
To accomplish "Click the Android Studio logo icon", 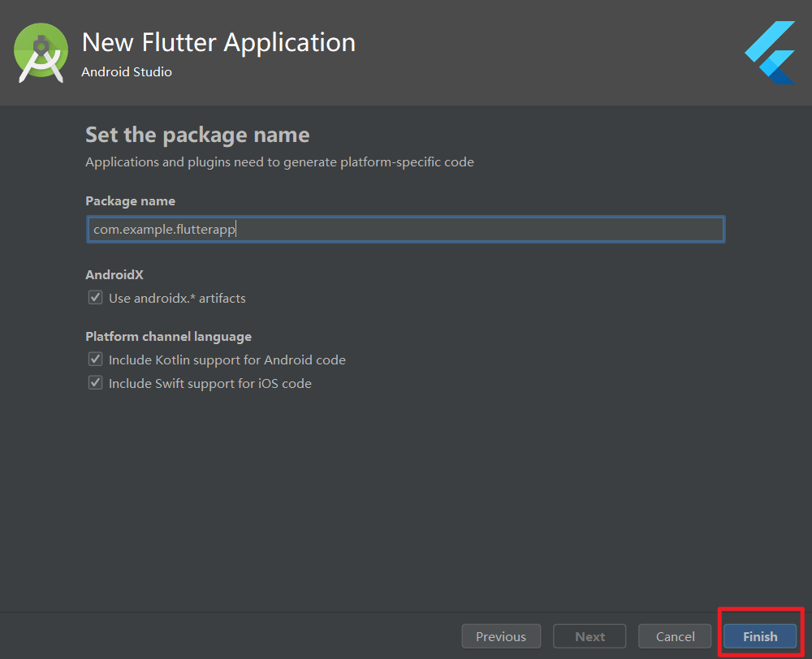I will click(x=41, y=53).
